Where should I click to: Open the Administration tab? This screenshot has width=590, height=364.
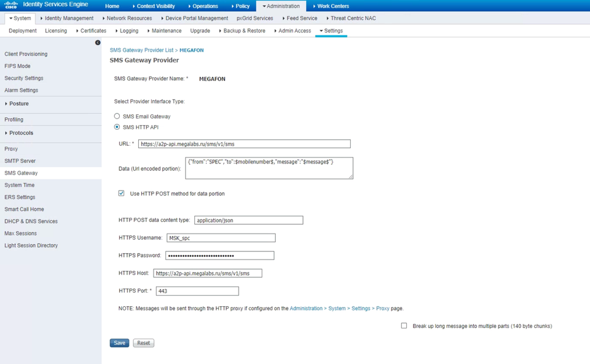pos(281,6)
